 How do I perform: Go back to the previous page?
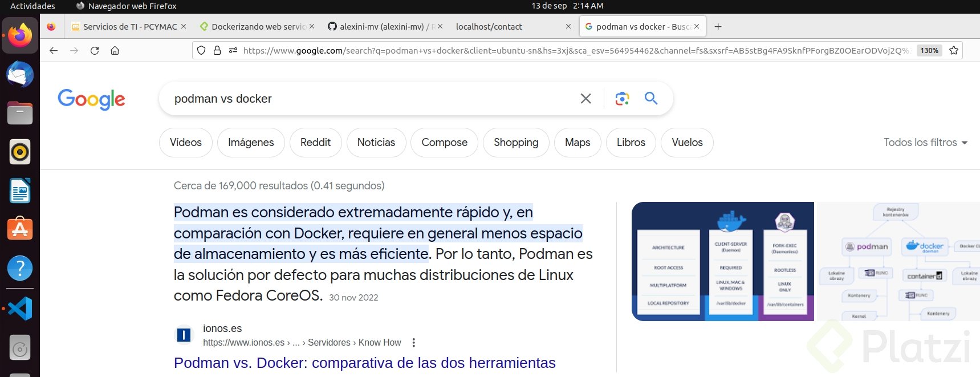54,50
